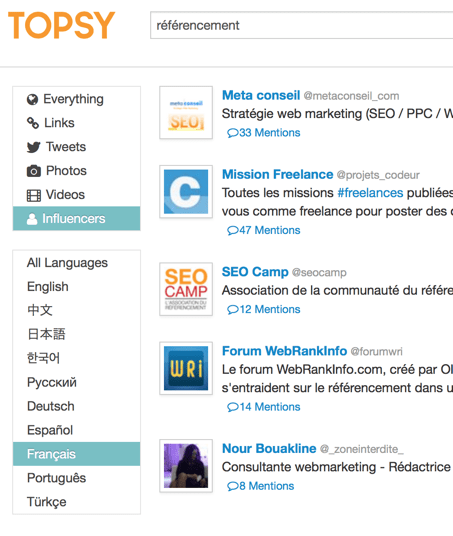Open Nour Bouakline profile name
The height and width of the screenshot is (536, 453).
tap(269, 448)
